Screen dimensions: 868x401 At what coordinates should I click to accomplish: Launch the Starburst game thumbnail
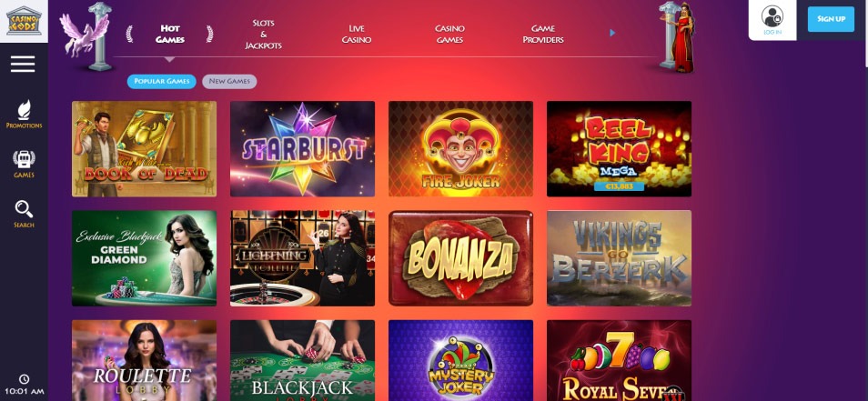302,149
